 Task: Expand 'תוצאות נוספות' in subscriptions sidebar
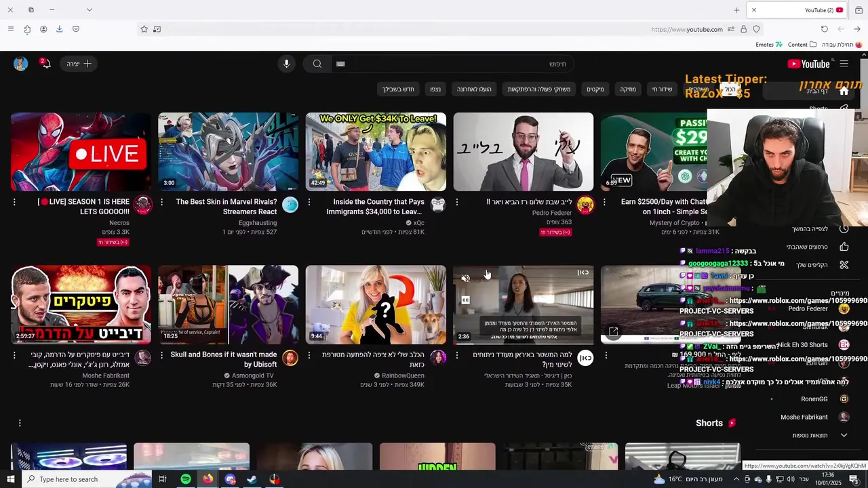(x=810, y=435)
